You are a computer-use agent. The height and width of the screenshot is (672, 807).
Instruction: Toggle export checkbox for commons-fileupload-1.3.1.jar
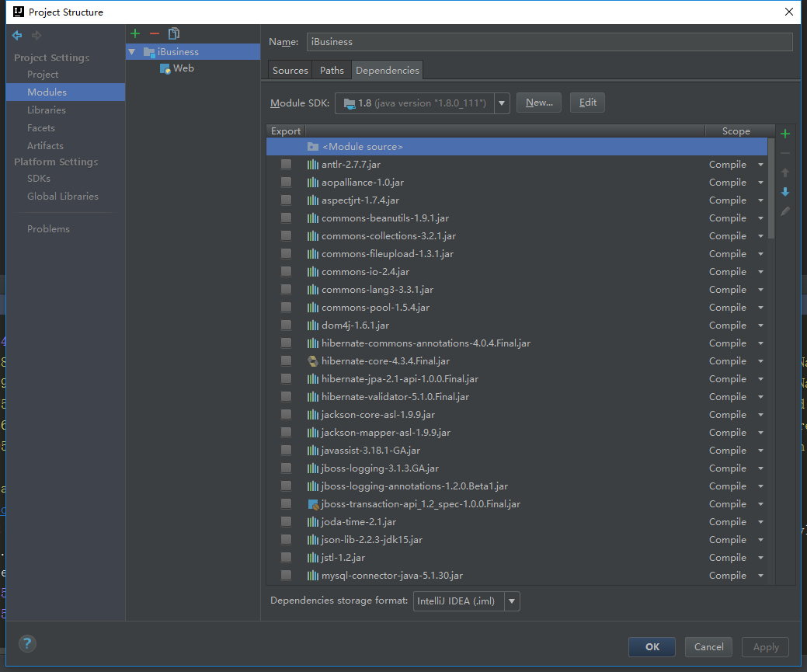[286, 253]
